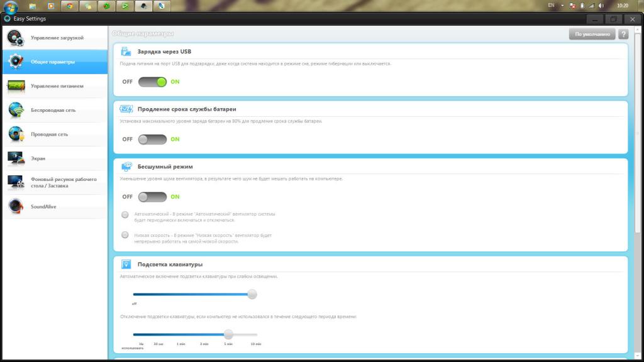Click the EN language indicator
Image resolution: width=644 pixels, height=362 pixels.
click(x=551, y=5)
